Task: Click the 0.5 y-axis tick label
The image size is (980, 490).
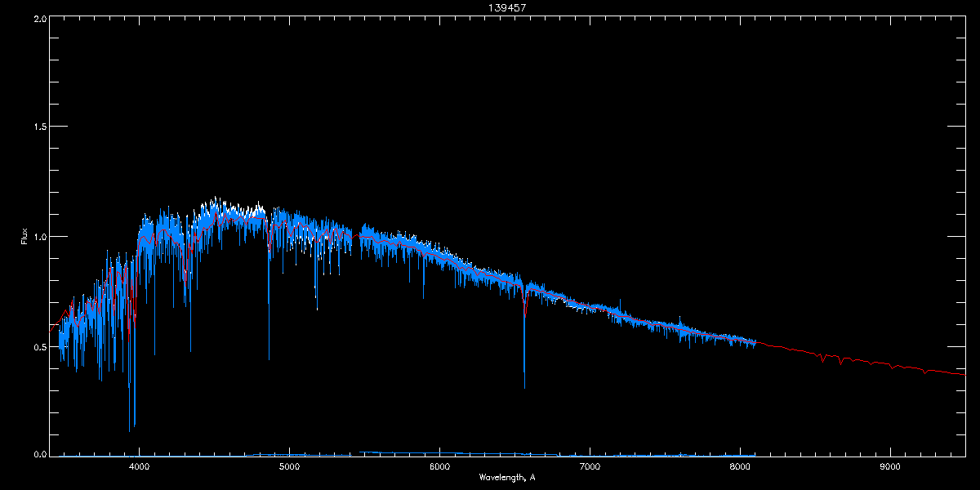Action: click(38, 346)
